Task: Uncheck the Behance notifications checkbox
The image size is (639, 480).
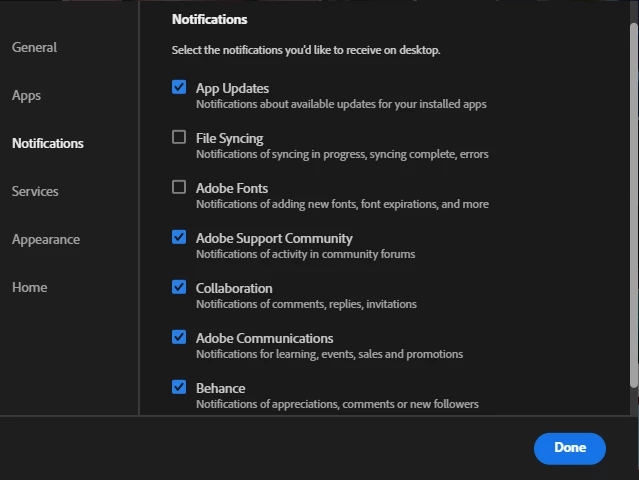Action: (179, 387)
